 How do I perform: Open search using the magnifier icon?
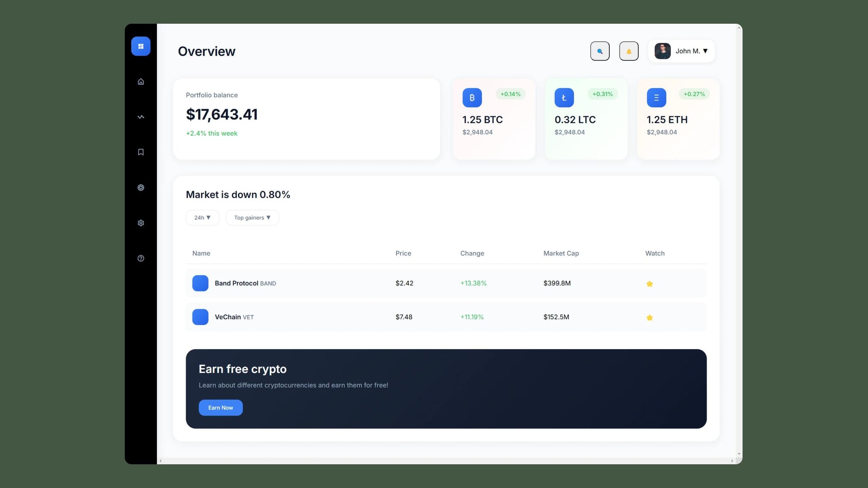[600, 51]
